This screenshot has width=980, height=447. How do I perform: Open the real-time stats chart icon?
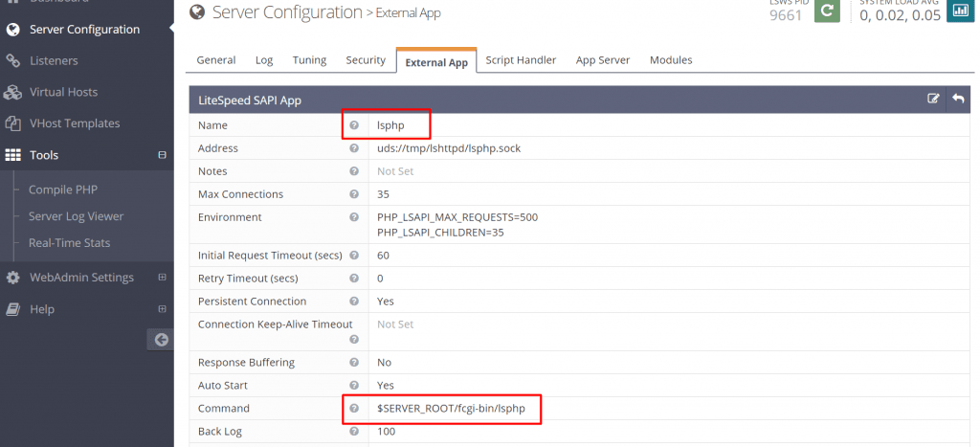961,11
